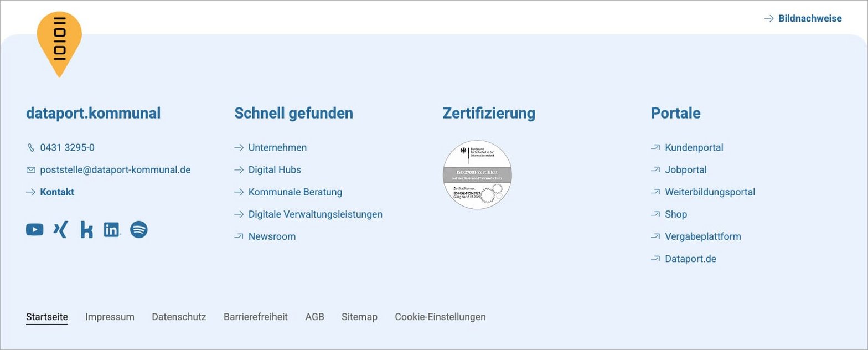Open Impressum from the footer menu
This screenshot has width=868, height=350.
coord(110,317)
